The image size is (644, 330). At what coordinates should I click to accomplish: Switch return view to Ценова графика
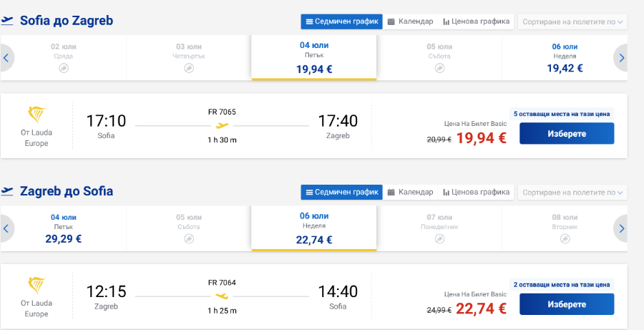[x=476, y=192]
